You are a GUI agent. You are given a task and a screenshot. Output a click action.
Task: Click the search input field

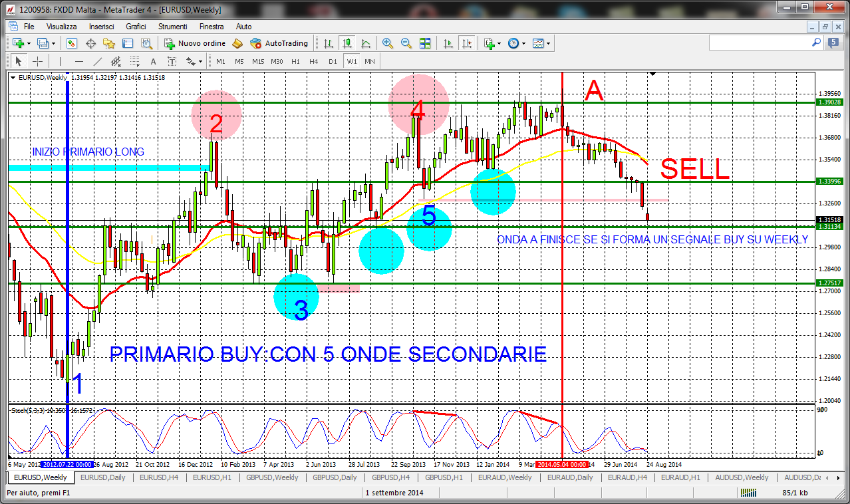pos(759,43)
